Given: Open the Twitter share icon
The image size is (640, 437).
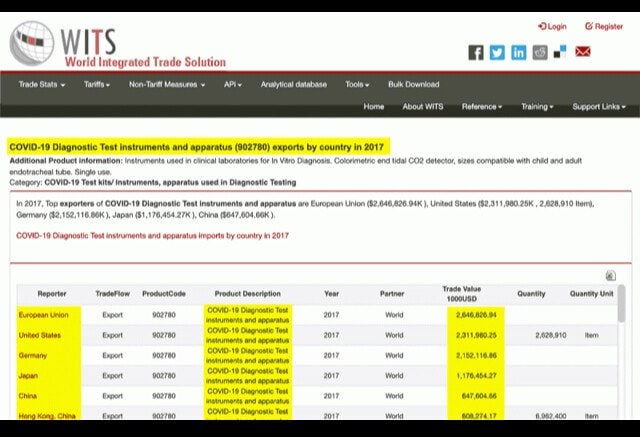Looking at the screenshot, I should [497, 53].
